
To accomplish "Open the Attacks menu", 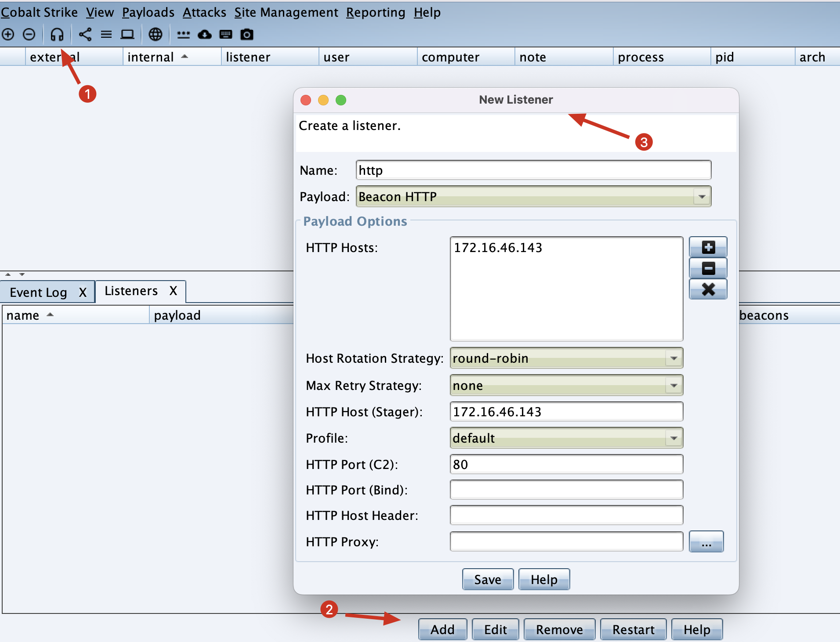I will pyautogui.click(x=204, y=12).
